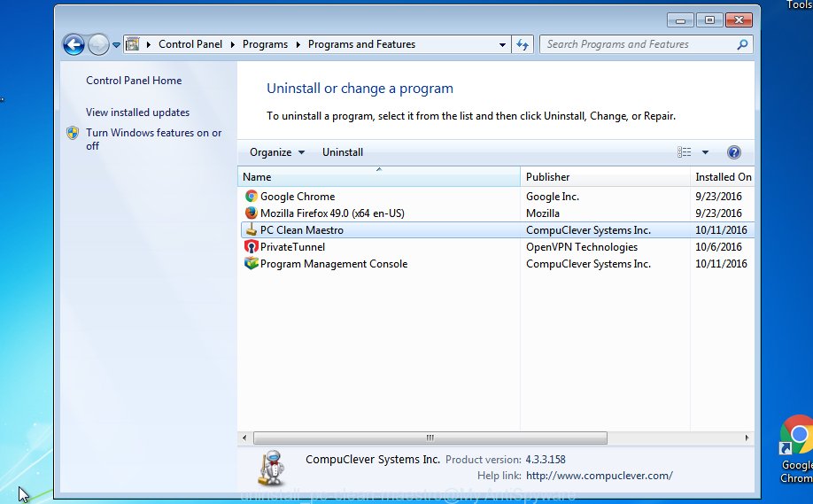This screenshot has width=813, height=504.
Task: Click the PrivateTunnel icon in the list
Action: [251, 247]
